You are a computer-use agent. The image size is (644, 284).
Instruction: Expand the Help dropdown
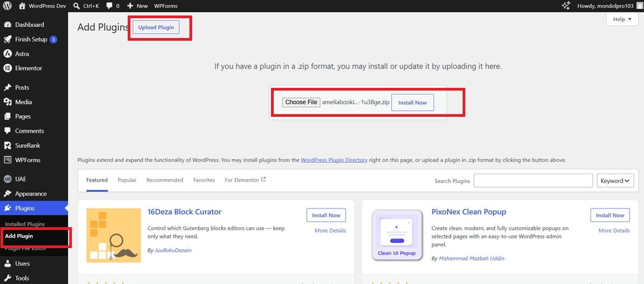[622, 19]
